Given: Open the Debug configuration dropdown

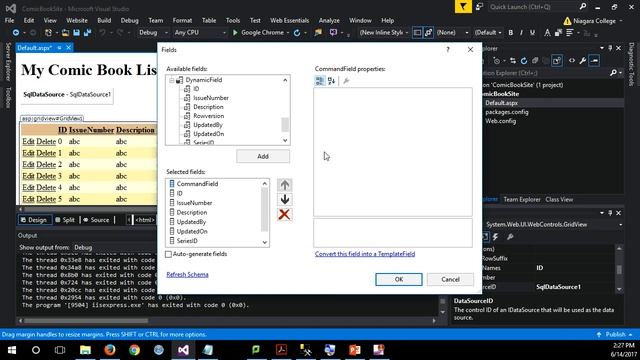Looking at the screenshot, I should tap(153, 33).
